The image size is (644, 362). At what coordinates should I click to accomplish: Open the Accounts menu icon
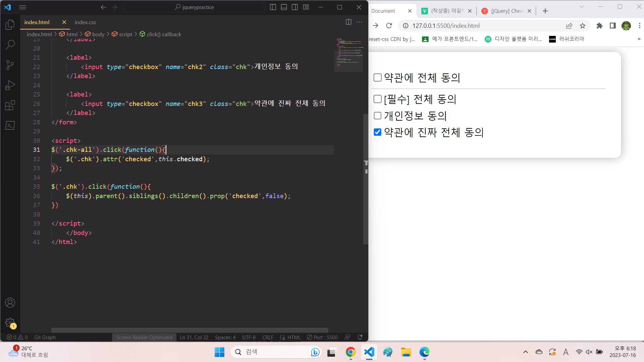pyautogui.click(x=10, y=303)
